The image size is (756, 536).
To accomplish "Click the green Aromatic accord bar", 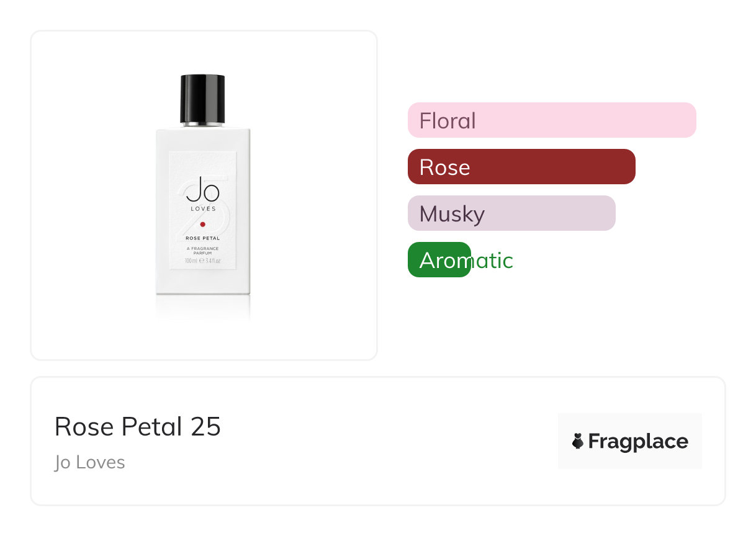I will tap(439, 260).
